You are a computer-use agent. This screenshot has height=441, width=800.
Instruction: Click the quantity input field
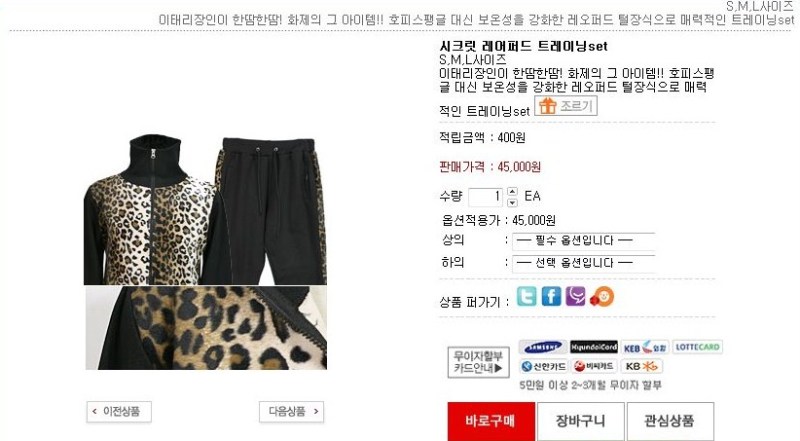pos(485,197)
